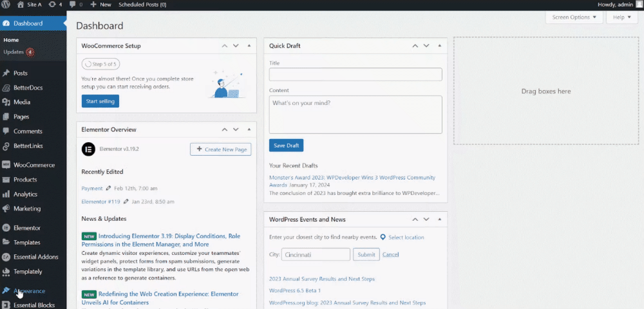Expand the Help dropdown

click(x=622, y=17)
